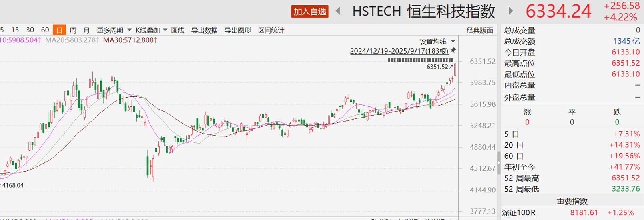Switch to 经典版面 layout
Screen dimensions: 644x220
coord(480,30)
